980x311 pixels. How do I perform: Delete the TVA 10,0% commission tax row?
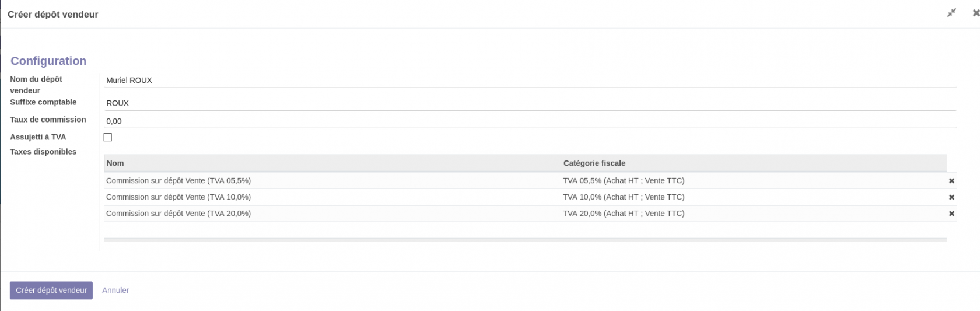coord(951,197)
